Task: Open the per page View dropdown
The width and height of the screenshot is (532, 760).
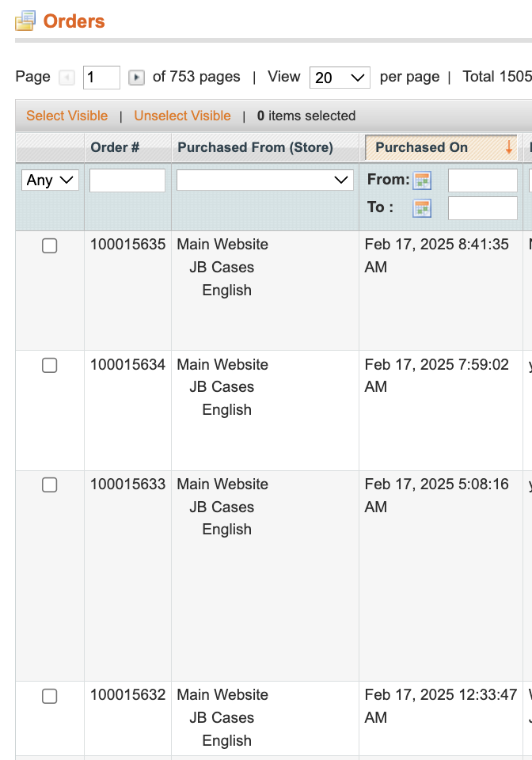Action: tap(340, 78)
